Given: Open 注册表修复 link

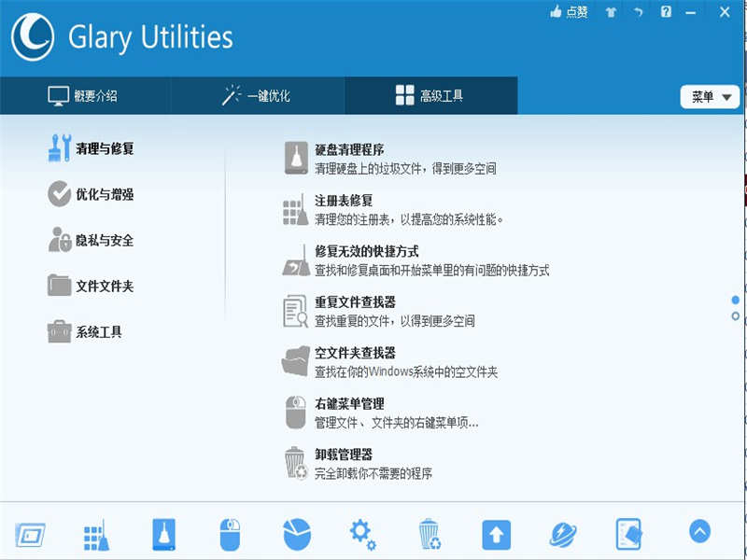Looking at the screenshot, I should (x=344, y=201).
